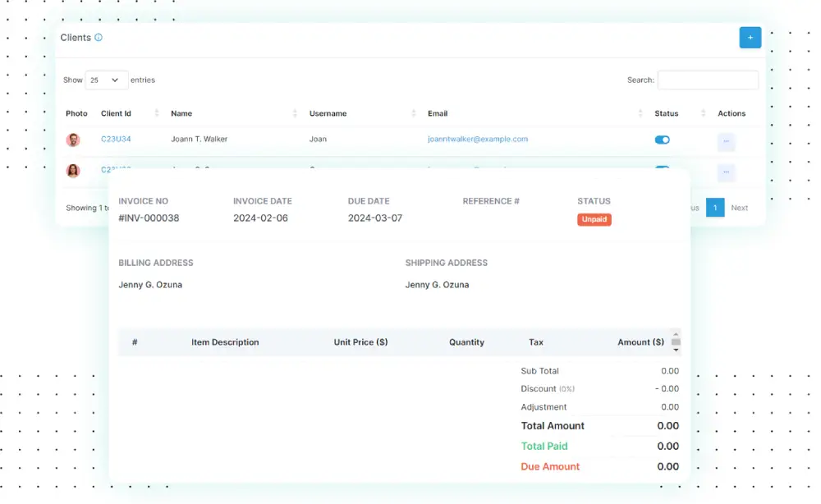Open the Clients info tooltip icon

point(98,37)
